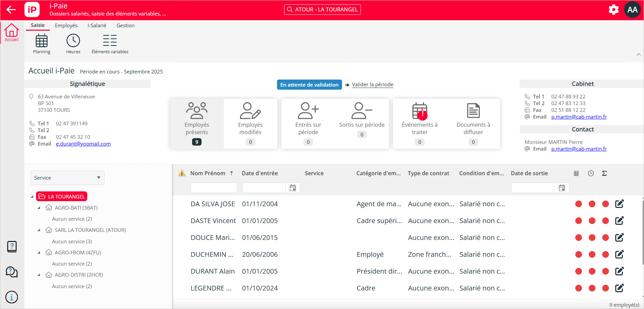Viewport: 644px width, 309px height.
Task: Click the 01/10/2024 entry date cell
Action: point(260,288)
